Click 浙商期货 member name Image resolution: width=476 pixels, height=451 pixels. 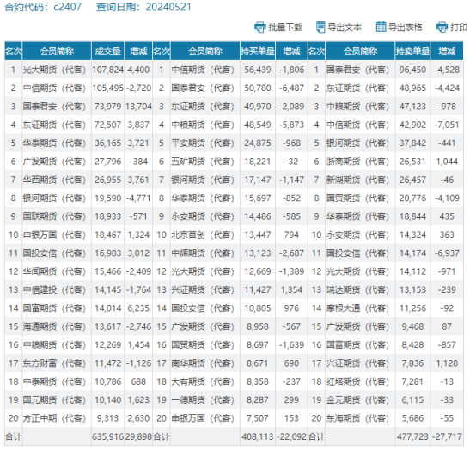[x=357, y=162]
